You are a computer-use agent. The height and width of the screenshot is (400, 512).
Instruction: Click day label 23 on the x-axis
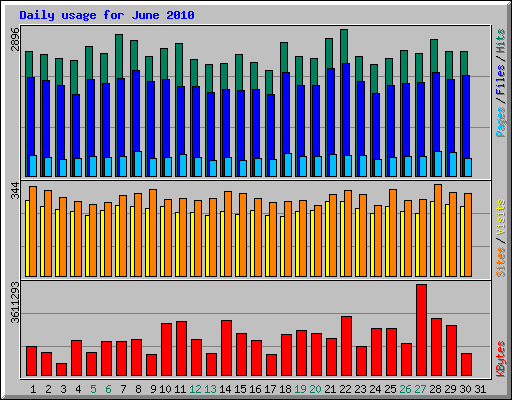(360, 389)
